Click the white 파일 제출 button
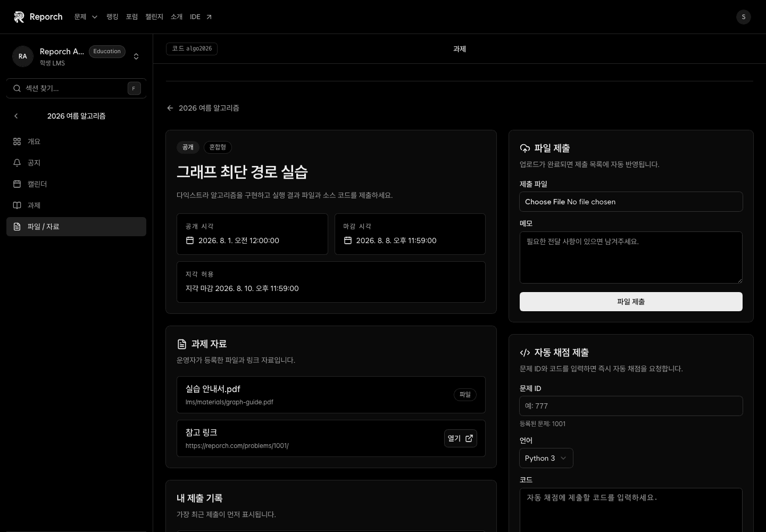The image size is (766, 532). click(x=631, y=302)
